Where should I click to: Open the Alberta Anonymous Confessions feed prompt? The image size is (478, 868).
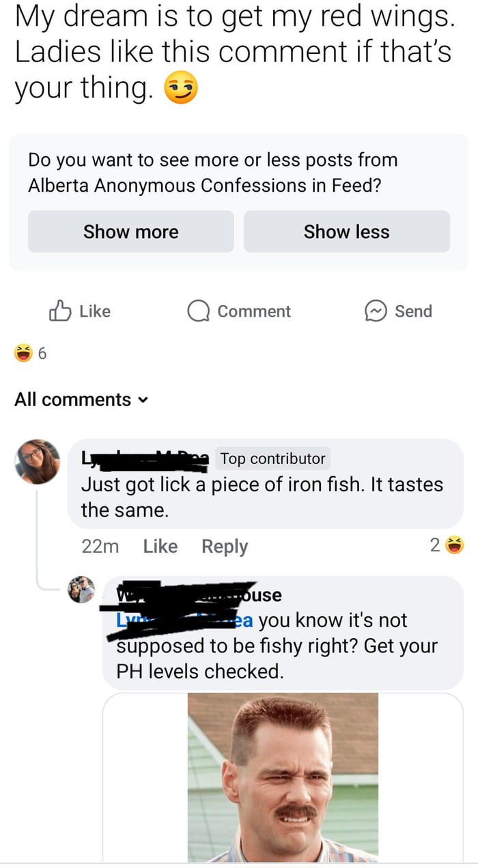pos(213,172)
